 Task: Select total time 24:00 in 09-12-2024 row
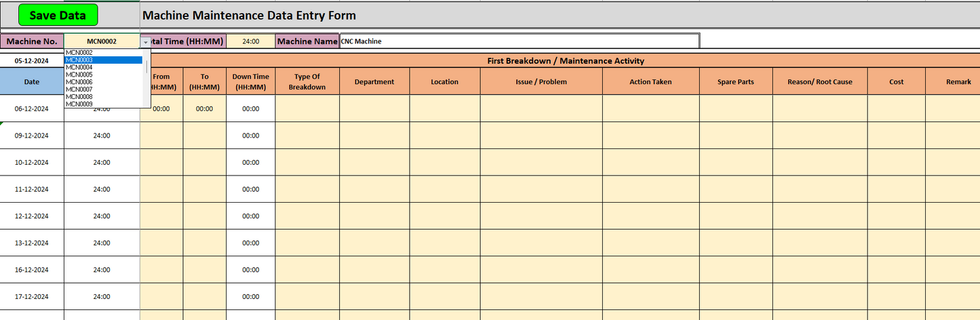(x=102, y=136)
